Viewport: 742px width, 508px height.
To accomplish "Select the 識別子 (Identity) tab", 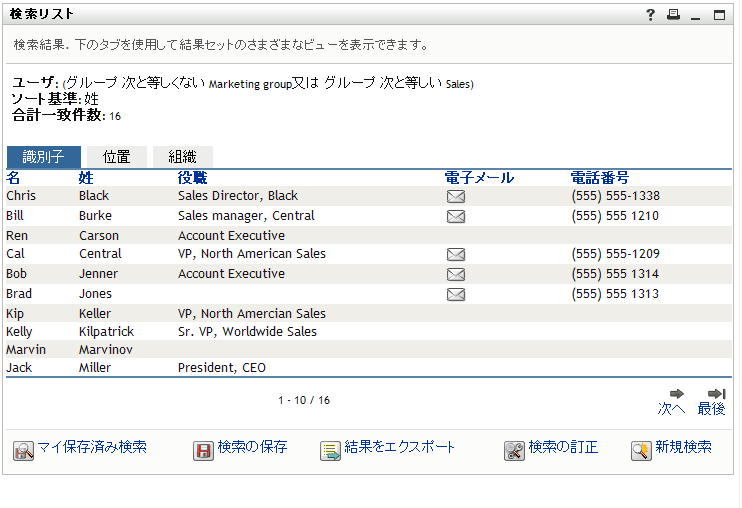I will click(44, 157).
